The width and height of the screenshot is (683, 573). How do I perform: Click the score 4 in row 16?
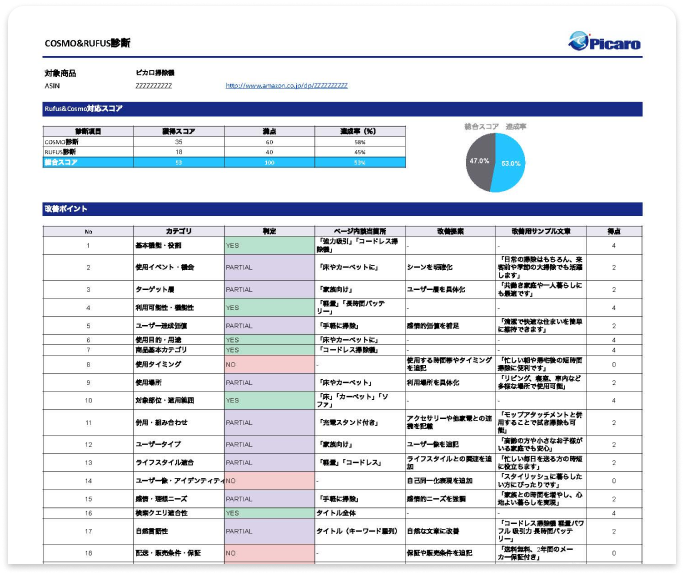(x=614, y=513)
